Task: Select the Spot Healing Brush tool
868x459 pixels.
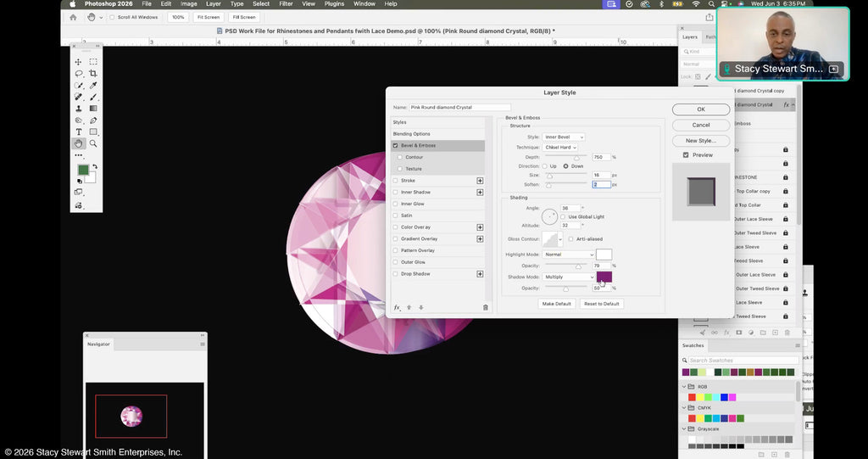Action: (x=78, y=97)
